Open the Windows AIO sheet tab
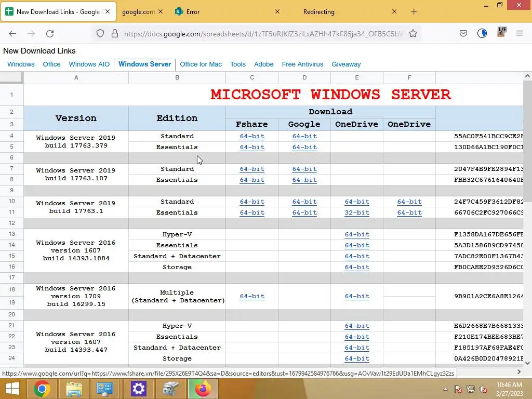The width and height of the screenshot is (532, 399). point(89,64)
